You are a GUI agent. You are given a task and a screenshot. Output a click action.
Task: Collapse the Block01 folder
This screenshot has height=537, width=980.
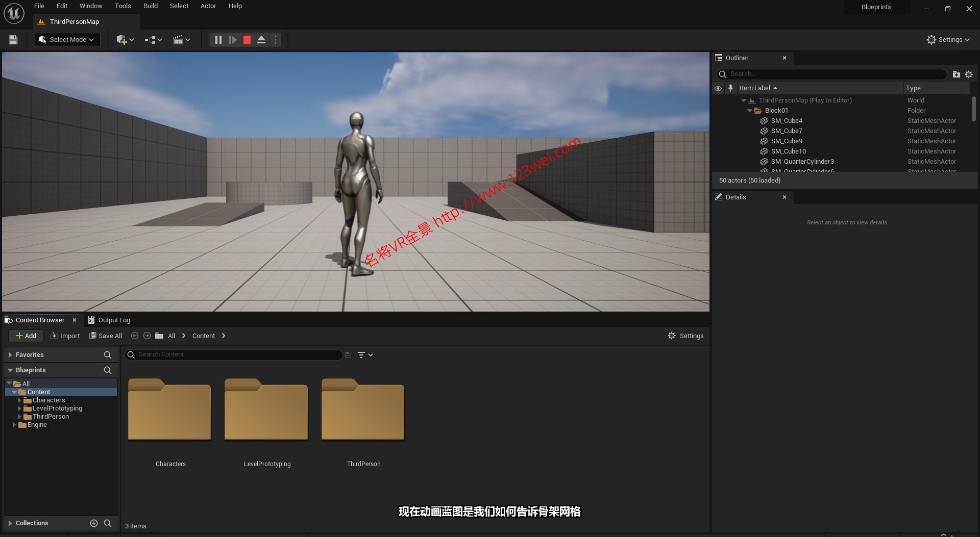(x=750, y=110)
